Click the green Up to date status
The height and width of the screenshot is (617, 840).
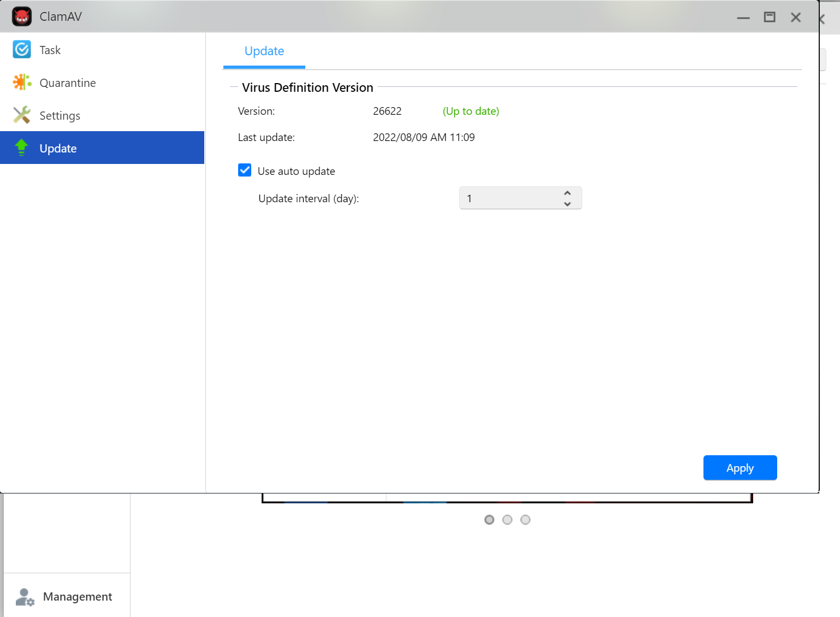click(471, 111)
